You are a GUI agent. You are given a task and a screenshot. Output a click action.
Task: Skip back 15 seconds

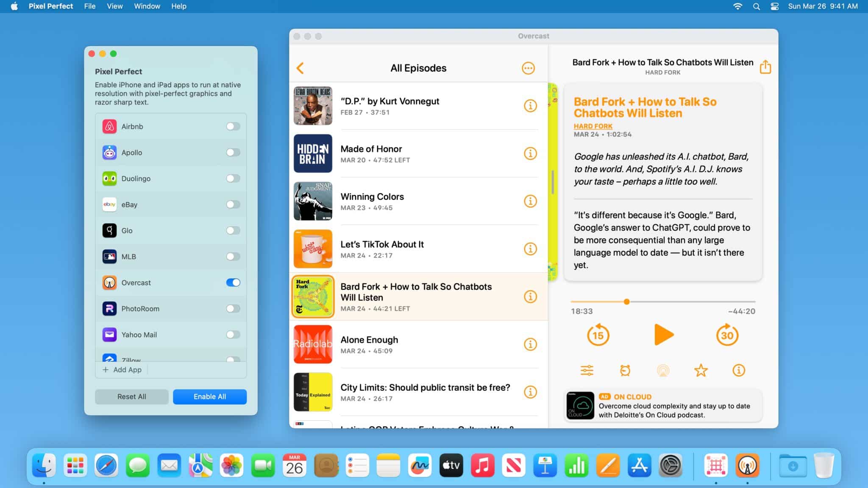click(x=598, y=335)
